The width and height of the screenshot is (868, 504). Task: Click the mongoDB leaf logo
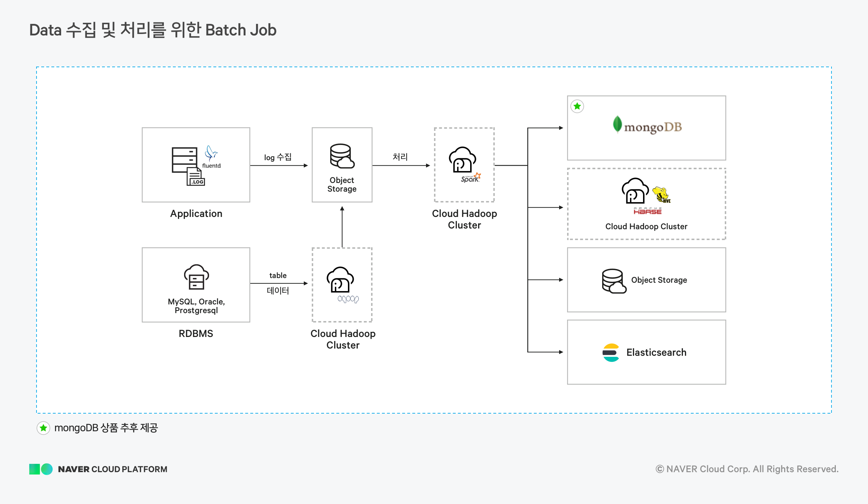pos(617,125)
